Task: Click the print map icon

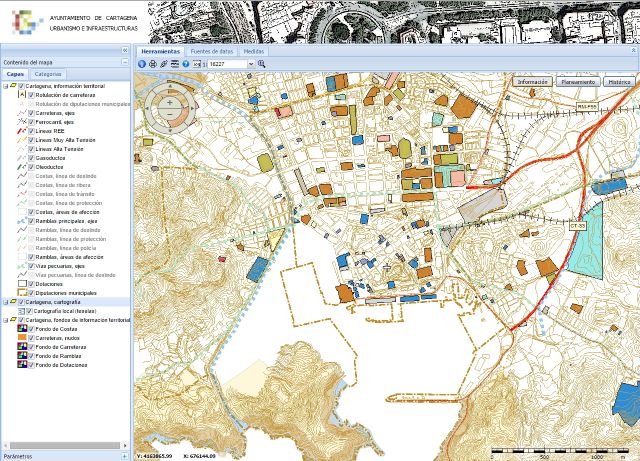Action: (x=153, y=63)
